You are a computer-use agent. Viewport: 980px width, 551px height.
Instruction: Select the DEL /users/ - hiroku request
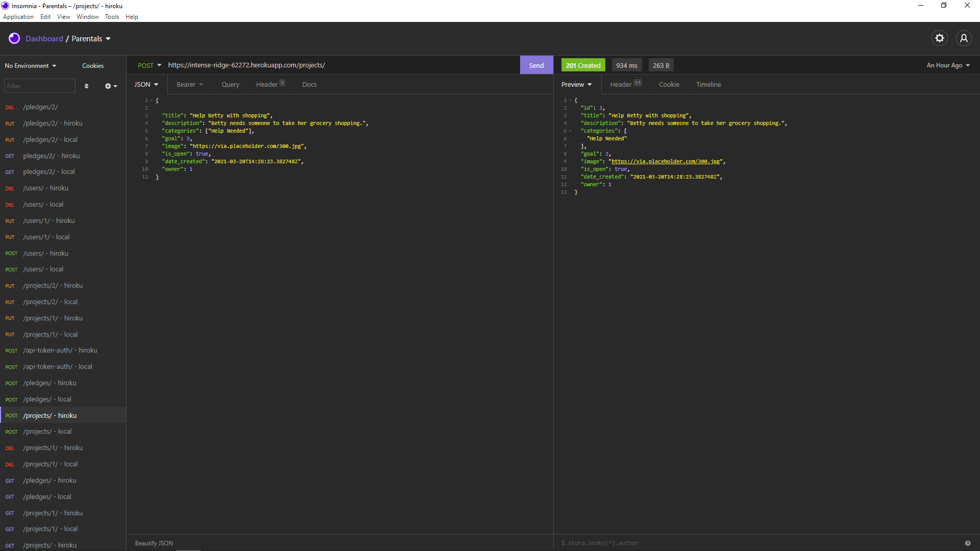[x=45, y=188]
